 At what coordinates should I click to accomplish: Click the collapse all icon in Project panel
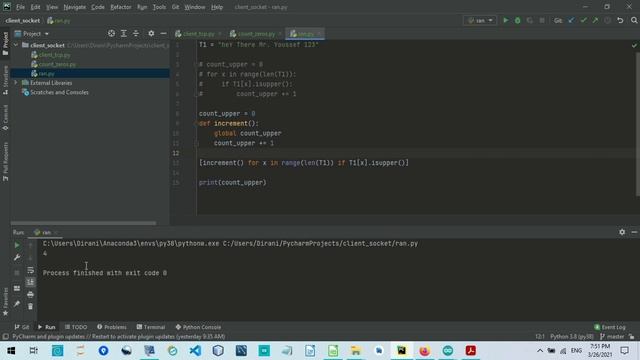136,33
